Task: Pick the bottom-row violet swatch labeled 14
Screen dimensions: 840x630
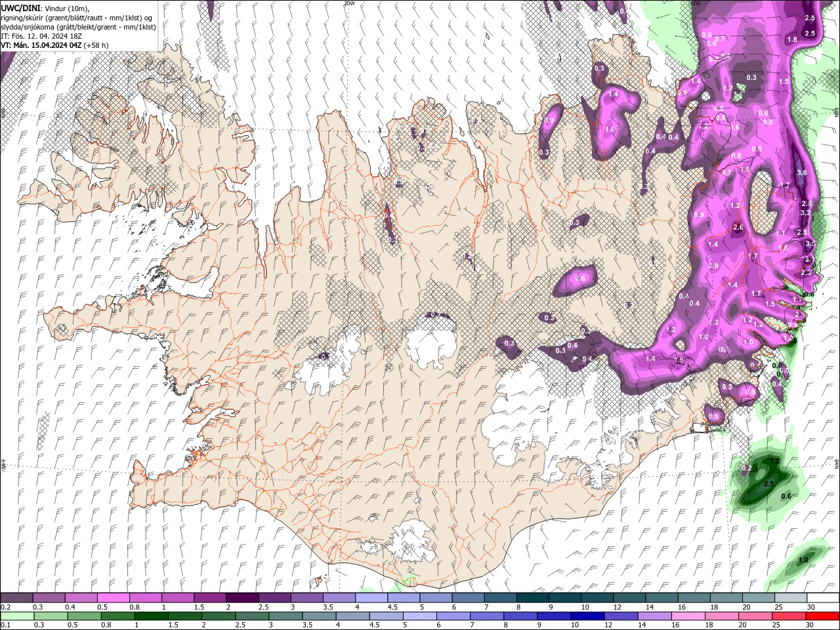Action: pos(654,616)
